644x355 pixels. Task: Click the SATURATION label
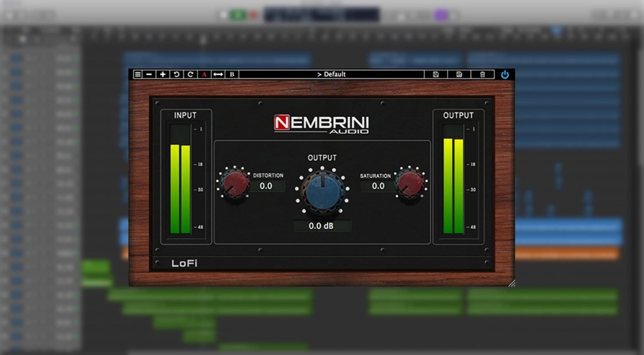[375, 176]
